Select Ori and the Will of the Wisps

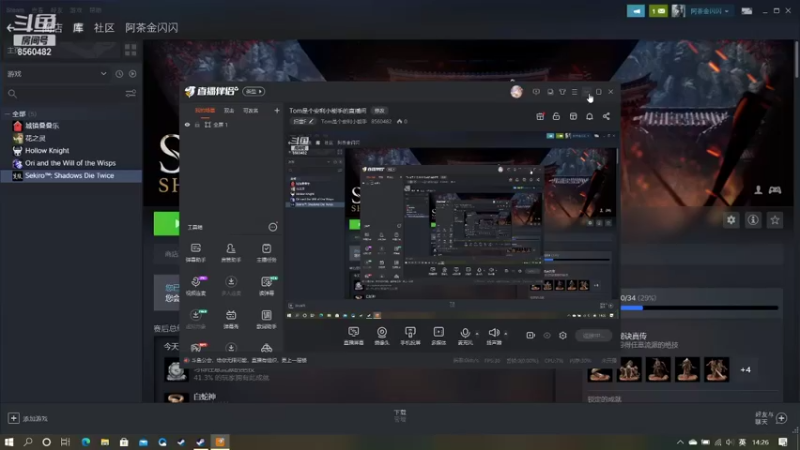pos(71,163)
